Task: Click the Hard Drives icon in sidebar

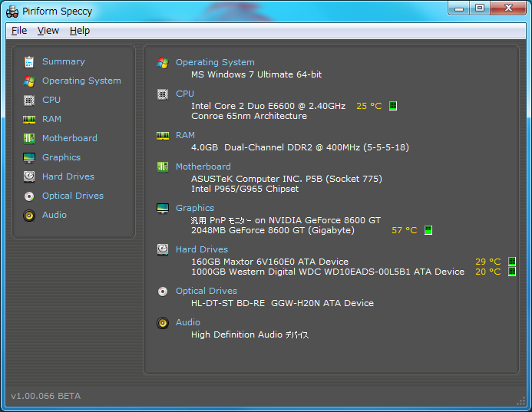Action: coord(29,176)
